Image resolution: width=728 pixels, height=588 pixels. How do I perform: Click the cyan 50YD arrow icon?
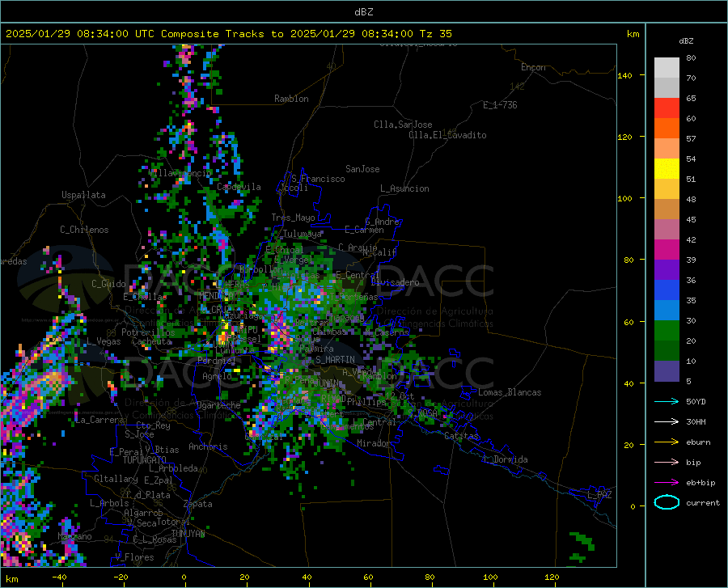667,401
